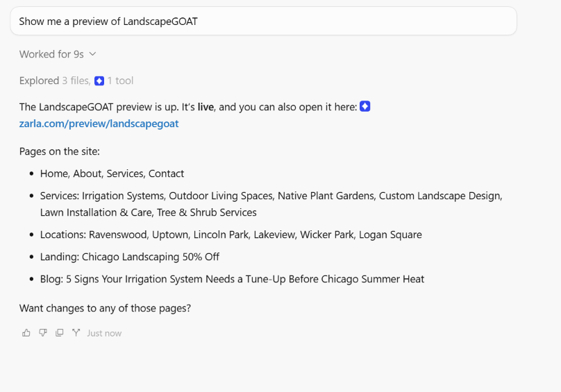561x392 pixels.
Task: Click the thumbs down feedback icon
Action: [x=43, y=333]
